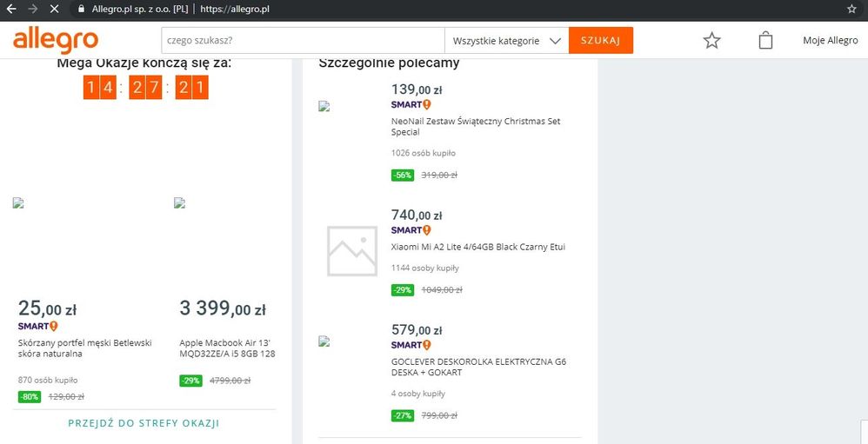Click the PRZEJDŹ DO STREFY OKAZJI link
Viewport: 868px width, 444px height.
pyautogui.click(x=144, y=423)
